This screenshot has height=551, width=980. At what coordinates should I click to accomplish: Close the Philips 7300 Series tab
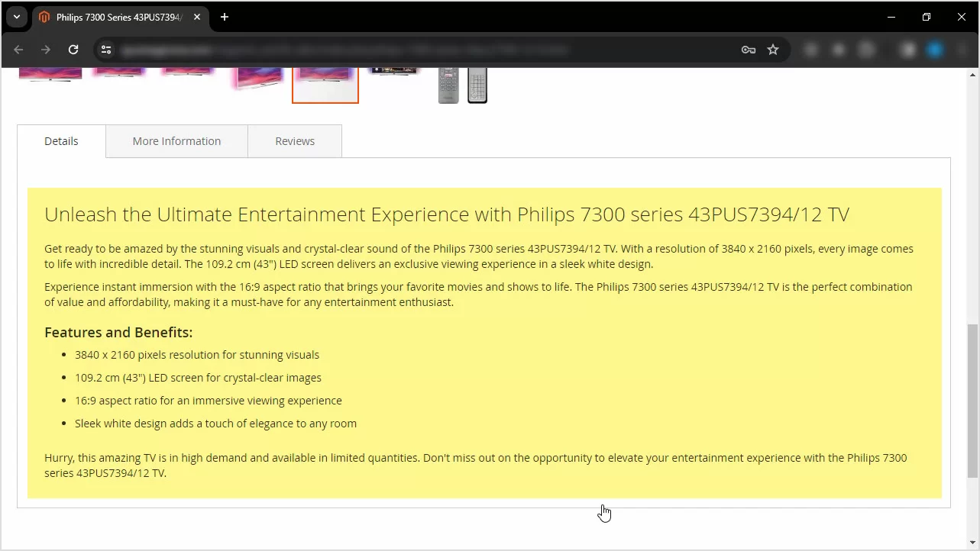click(197, 17)
